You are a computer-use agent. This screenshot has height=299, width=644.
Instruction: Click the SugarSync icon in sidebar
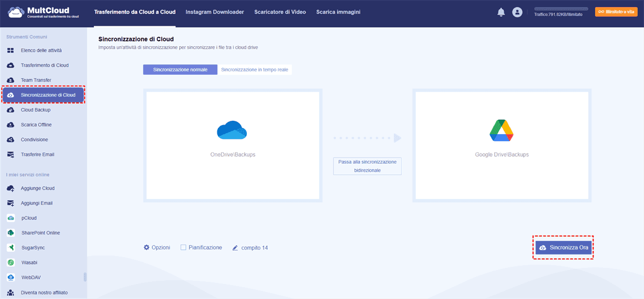click(11, 248)
